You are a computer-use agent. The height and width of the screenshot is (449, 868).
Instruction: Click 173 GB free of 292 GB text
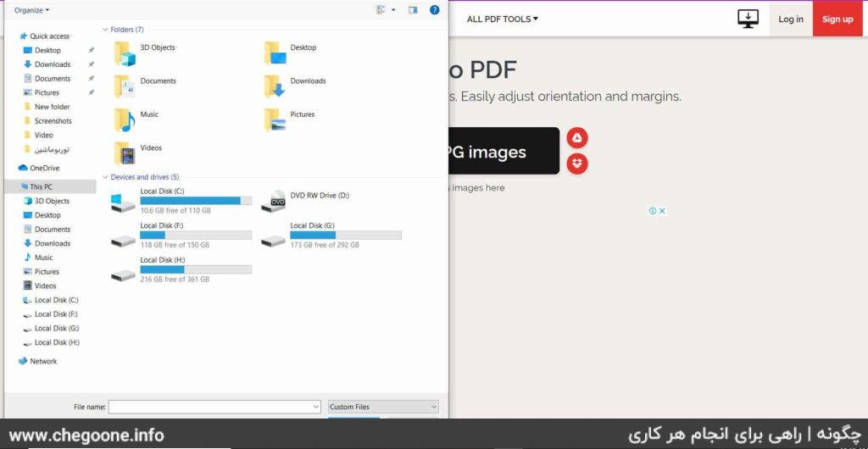(325, 245)
